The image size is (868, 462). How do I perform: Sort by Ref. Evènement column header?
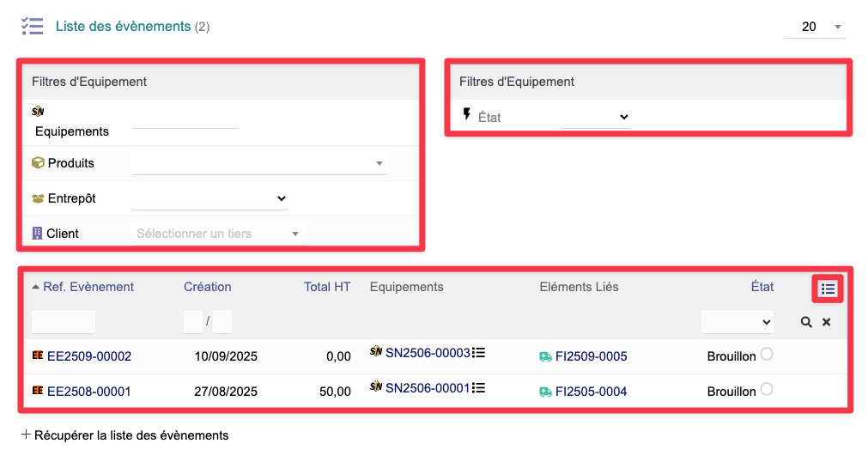click(x=88, y=287)
